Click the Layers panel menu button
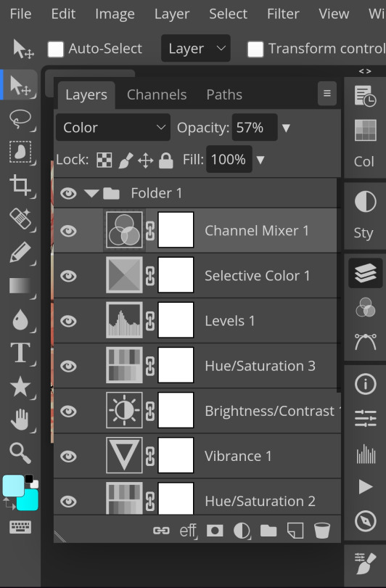The width and height of the screenshot is (386, 588). [327, 94]
